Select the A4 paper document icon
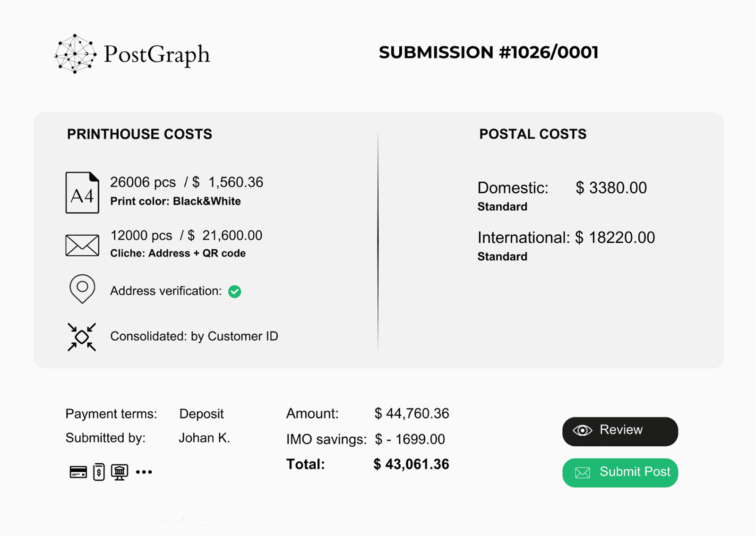Screen dimensions: 756x536 point(82,193)
